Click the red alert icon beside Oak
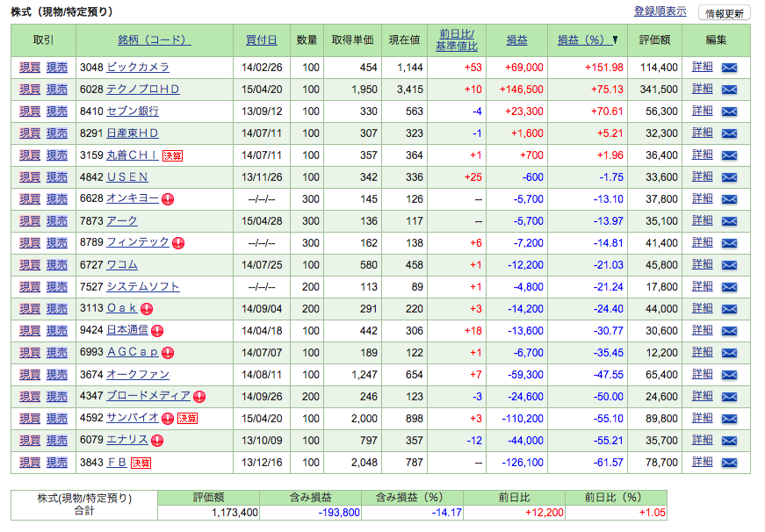 point(147,309)
